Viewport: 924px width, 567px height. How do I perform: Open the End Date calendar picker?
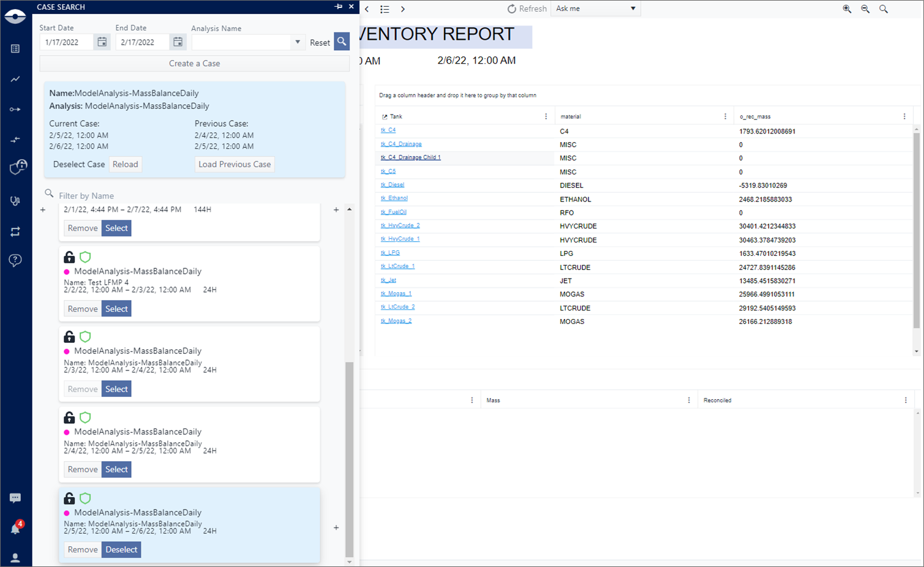(178, 42)
